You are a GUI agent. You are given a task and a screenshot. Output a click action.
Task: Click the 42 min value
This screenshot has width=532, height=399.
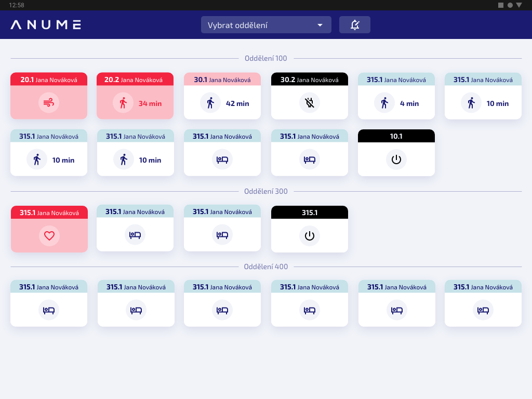237,103
